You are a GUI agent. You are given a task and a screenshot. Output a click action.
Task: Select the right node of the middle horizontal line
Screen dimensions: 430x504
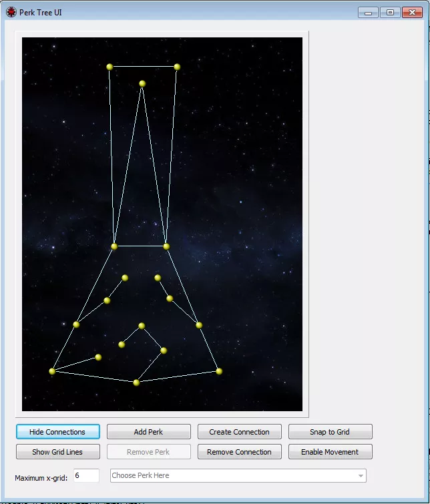tap(166, 246)
